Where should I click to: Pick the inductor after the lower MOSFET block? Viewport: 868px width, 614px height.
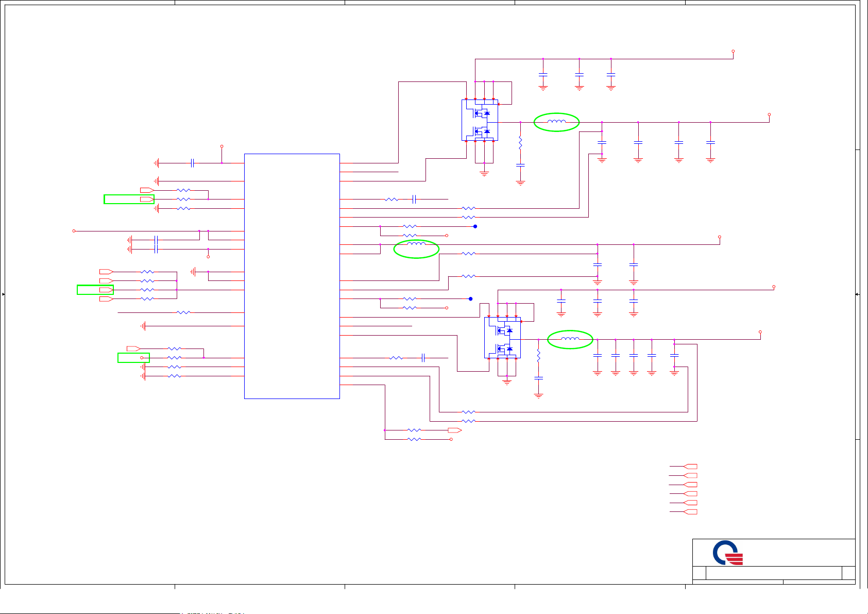point(570,339)
